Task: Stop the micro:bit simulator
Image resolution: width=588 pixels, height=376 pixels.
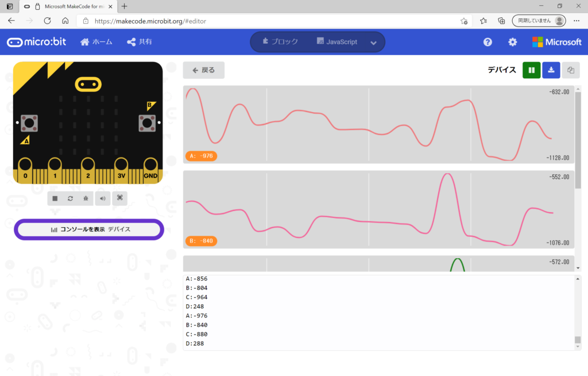Action: 55,198
